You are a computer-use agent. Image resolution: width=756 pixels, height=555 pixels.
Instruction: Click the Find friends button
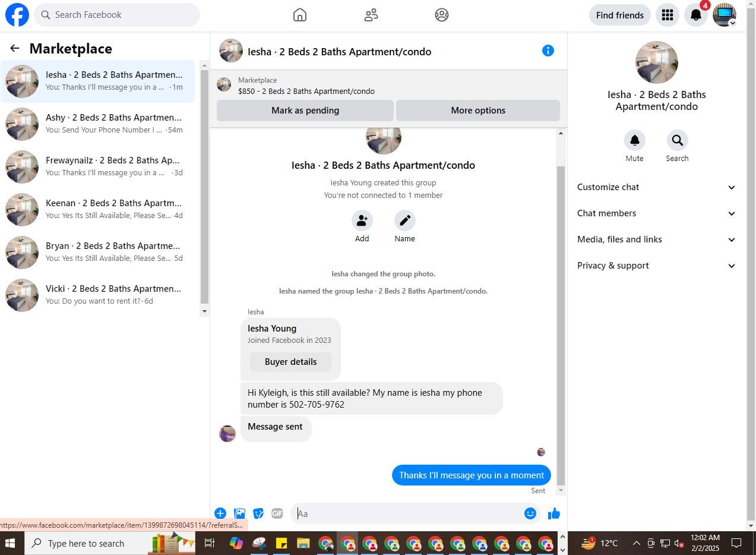(x=620, y=15)
